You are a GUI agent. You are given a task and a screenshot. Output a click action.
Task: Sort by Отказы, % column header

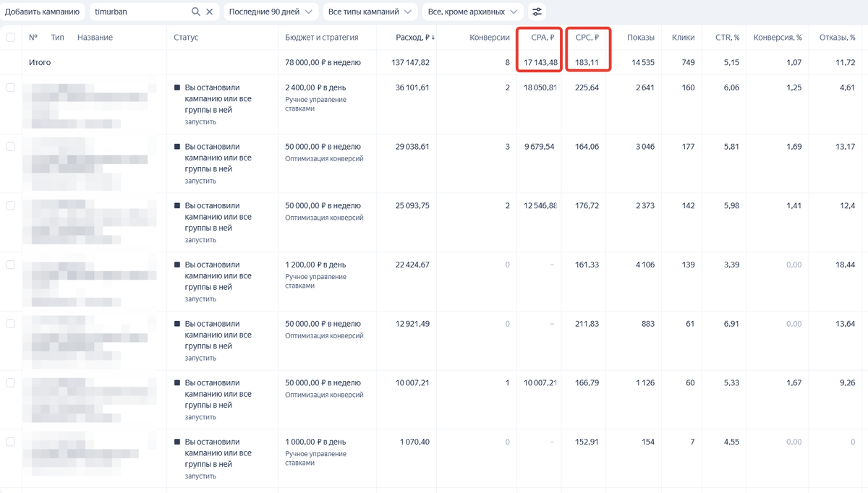[837, 38]
